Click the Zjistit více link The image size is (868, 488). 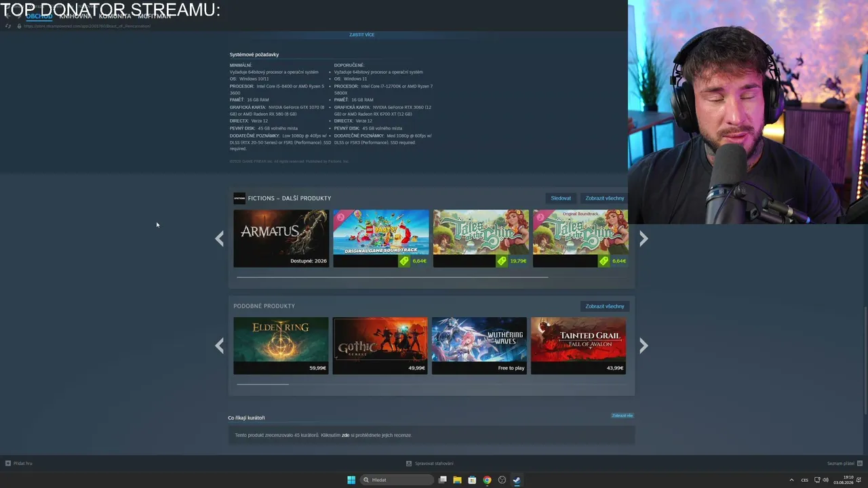tap(361, 35)
